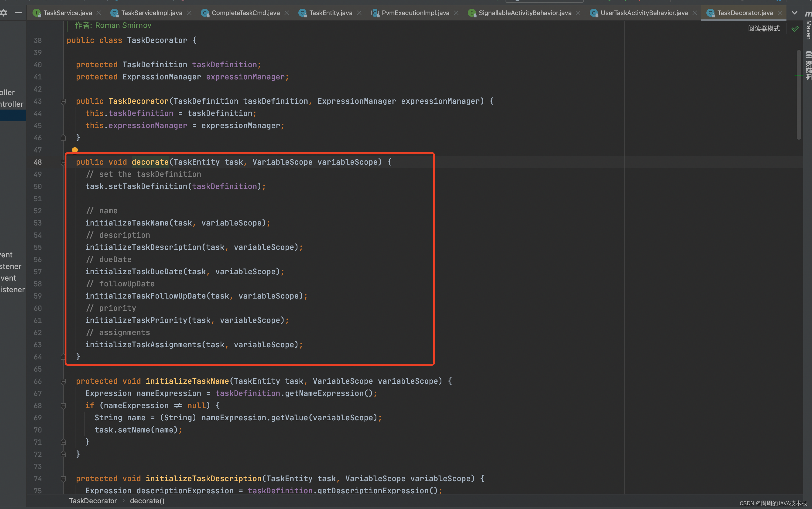Viewport: 812px width, 509px height.
Task: Click the vertical editor scrollbar thumb
Action: [x=799, y=94]
